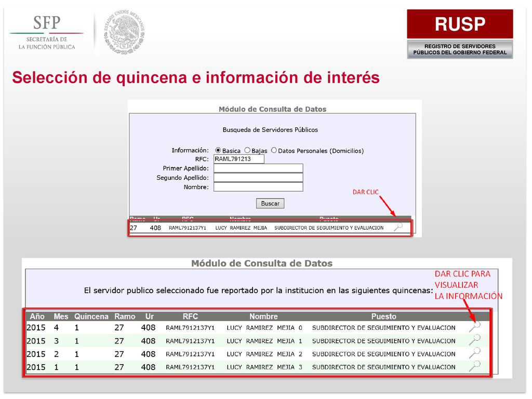Click 'LUCY RAMIREZ MEJIA' in the search result row
This screenshot has width=532, height=399.
(x=241, y=228)
